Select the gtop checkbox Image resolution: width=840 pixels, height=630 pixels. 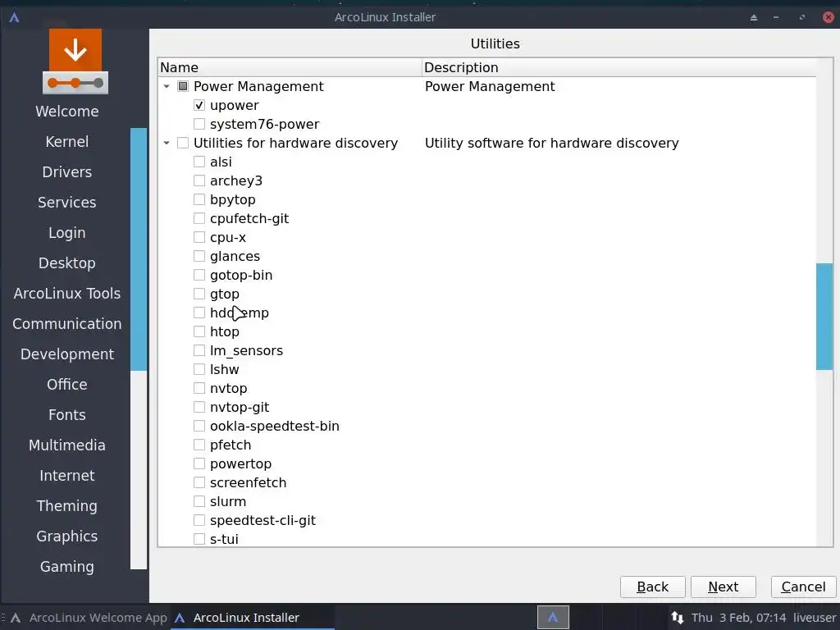click(199, 294)
